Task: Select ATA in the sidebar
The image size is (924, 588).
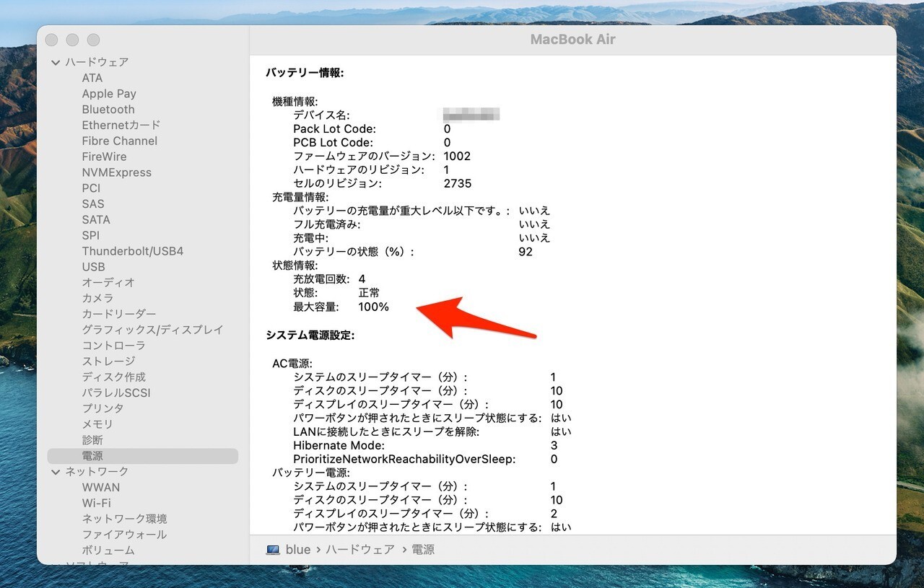Action: click(92, 78)
